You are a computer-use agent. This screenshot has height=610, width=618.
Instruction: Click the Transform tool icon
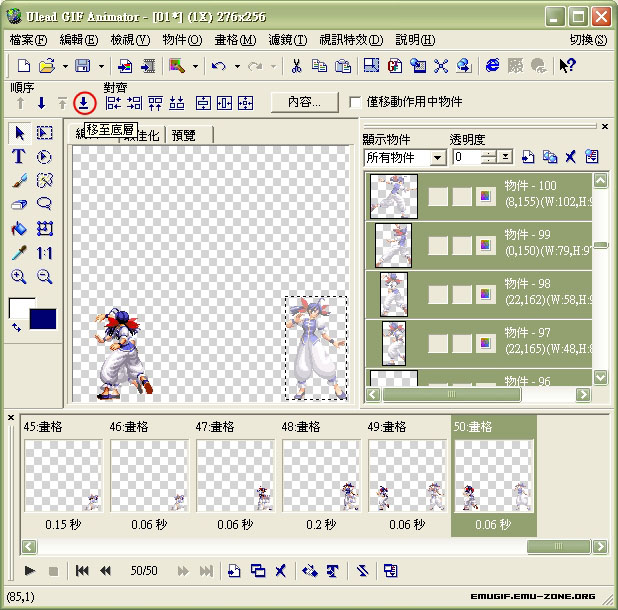coord(44,228)
